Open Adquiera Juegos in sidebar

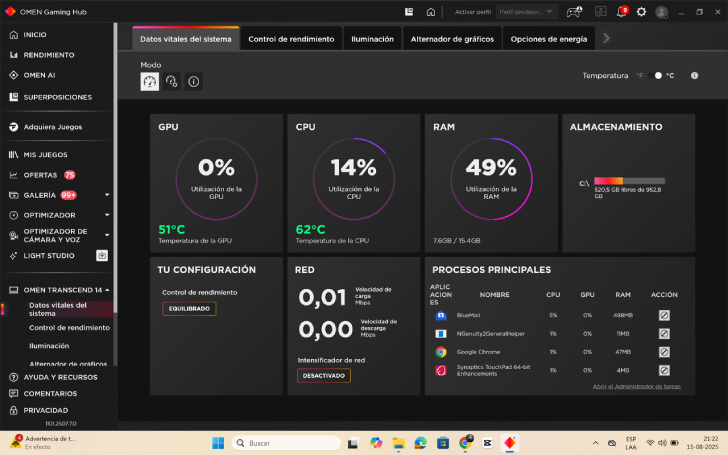(x=52, y=127)
